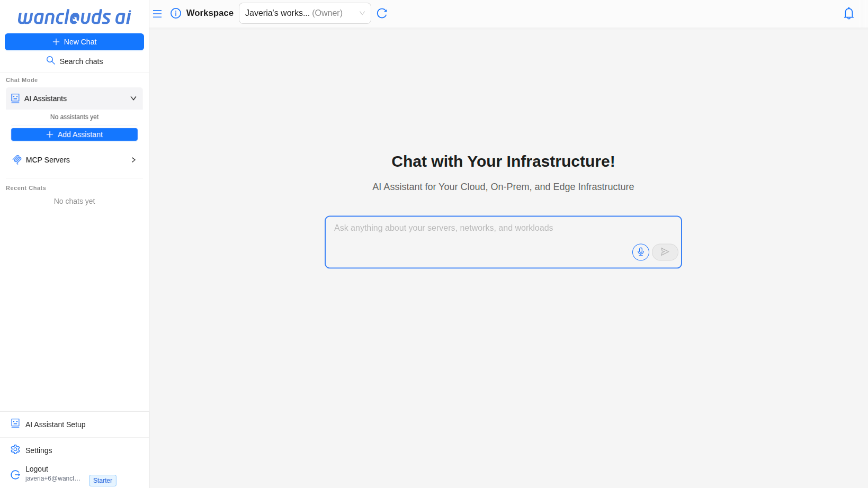Image resolution: width=868 pixels, height=488 pixels.
Task: Start voice input with the microphone
Action: point(640,252)
